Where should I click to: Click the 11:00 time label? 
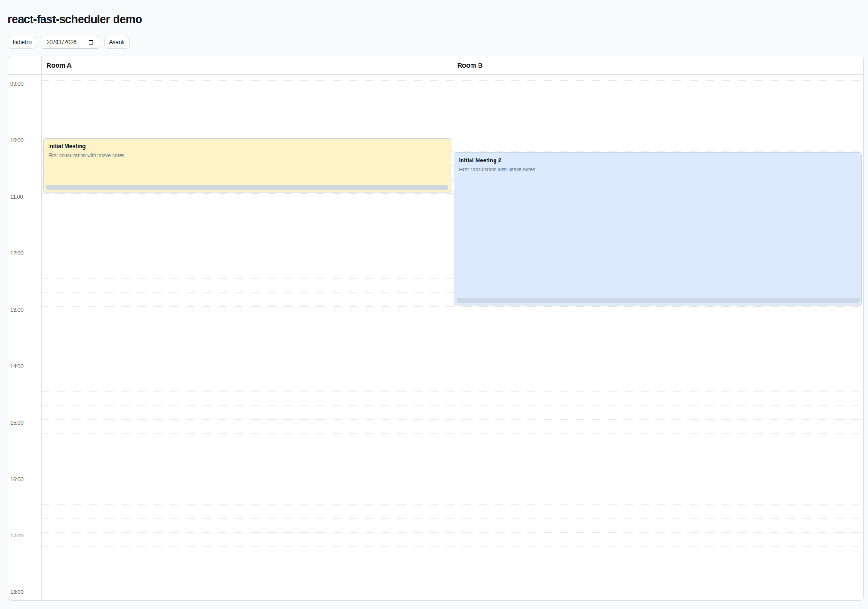click(x=16, y=197)
